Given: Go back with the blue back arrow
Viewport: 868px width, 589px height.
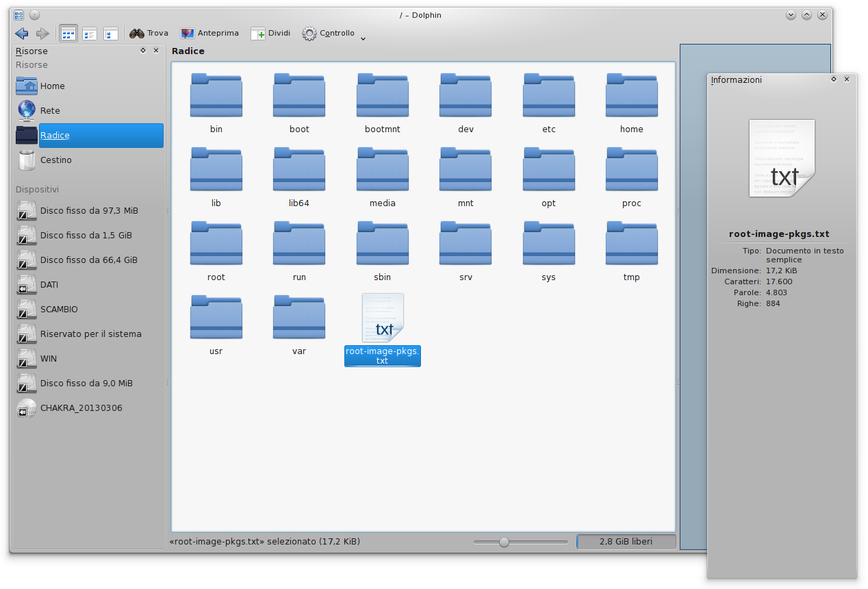Looking at the screenshot, I should pyautogui.click(x=21, y=34).
